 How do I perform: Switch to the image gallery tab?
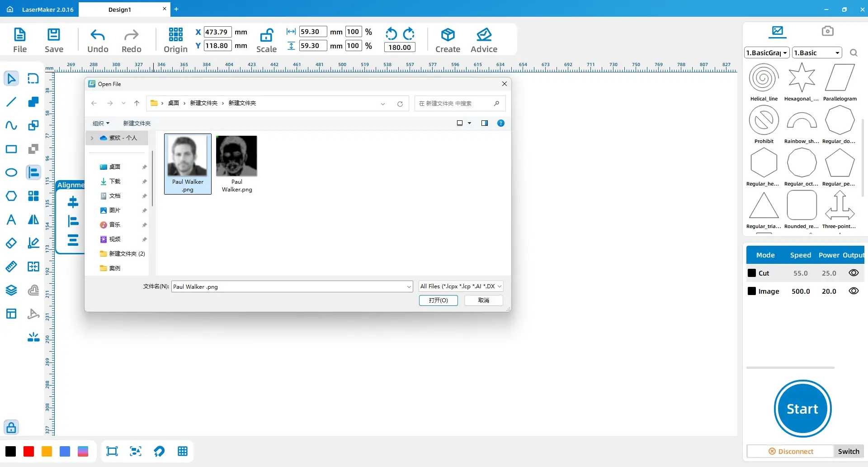778,31
